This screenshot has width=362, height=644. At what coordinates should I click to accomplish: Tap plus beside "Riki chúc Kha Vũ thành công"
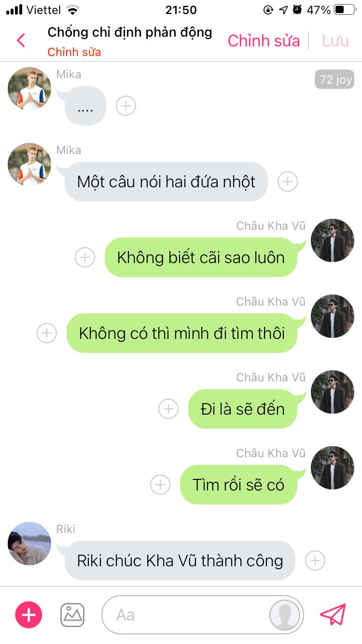click(315, 560)
